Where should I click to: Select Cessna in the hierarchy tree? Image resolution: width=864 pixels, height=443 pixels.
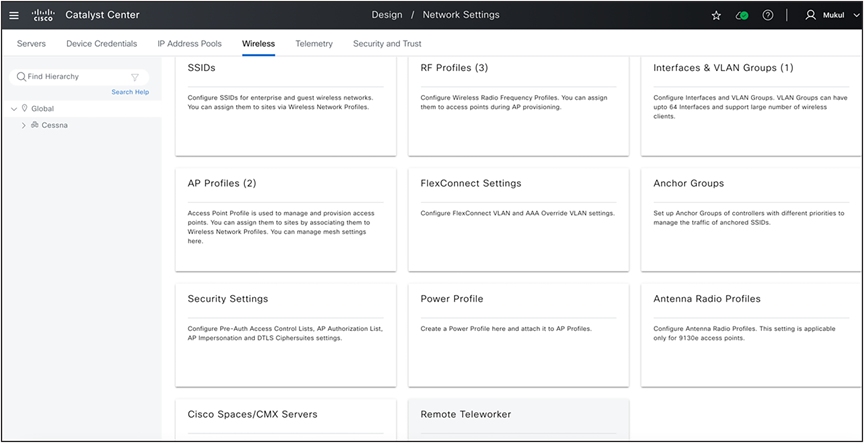pos(55,125)
